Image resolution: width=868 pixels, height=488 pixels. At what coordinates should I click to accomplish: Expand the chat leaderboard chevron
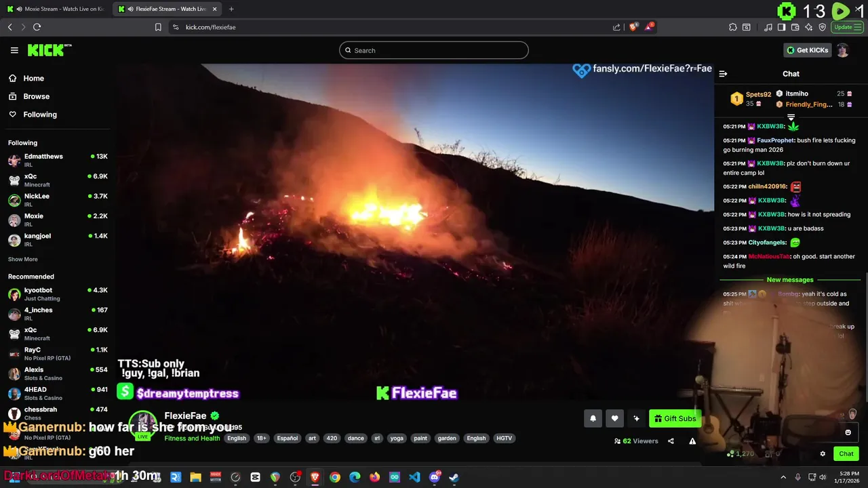point(791,118)
